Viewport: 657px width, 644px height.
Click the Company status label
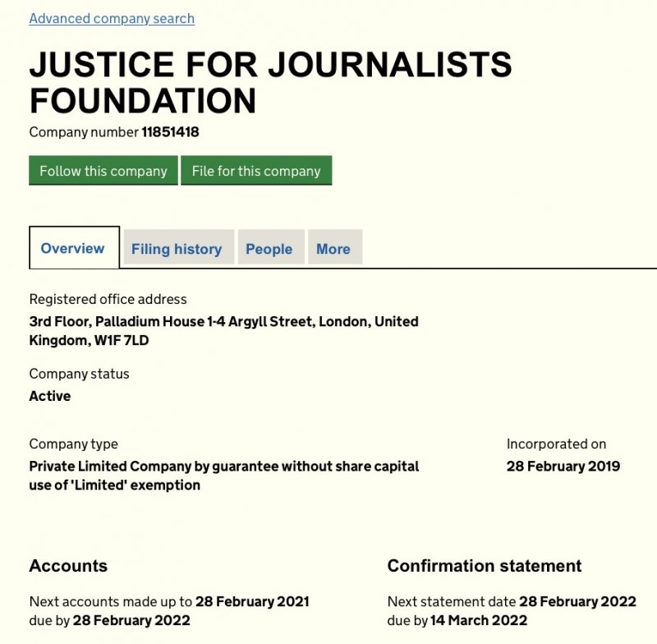(x=79, y=374)
